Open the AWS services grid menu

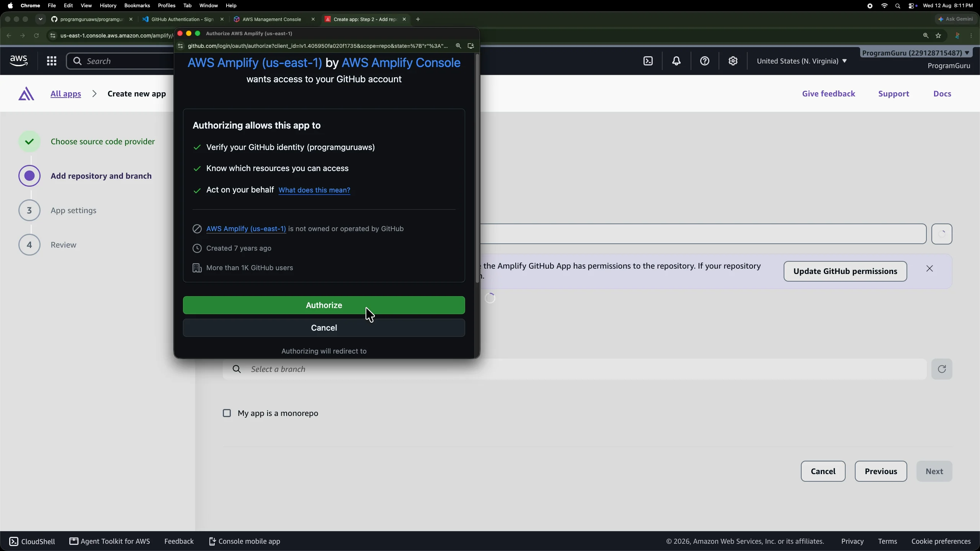(x=52, y=61)
